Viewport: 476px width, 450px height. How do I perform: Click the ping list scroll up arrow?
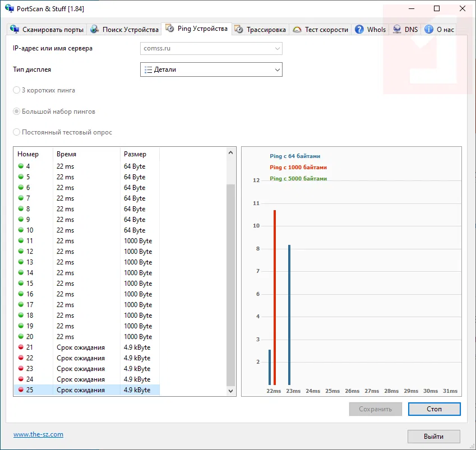click(x=231, y=152)
